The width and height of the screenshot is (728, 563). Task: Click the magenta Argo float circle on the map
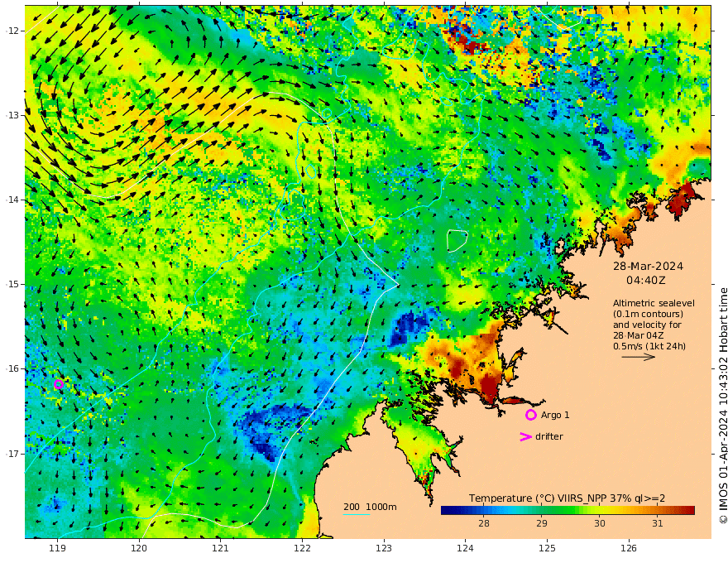pos(58,384)
